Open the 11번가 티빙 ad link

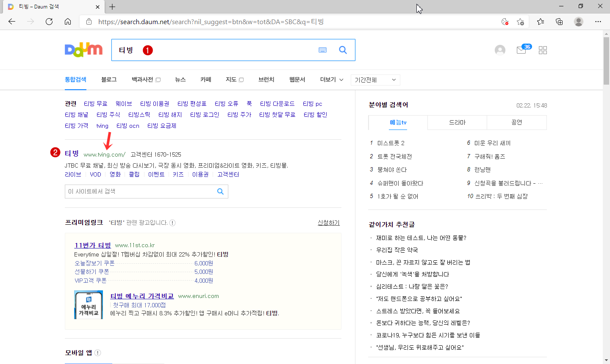pos(93,245)
